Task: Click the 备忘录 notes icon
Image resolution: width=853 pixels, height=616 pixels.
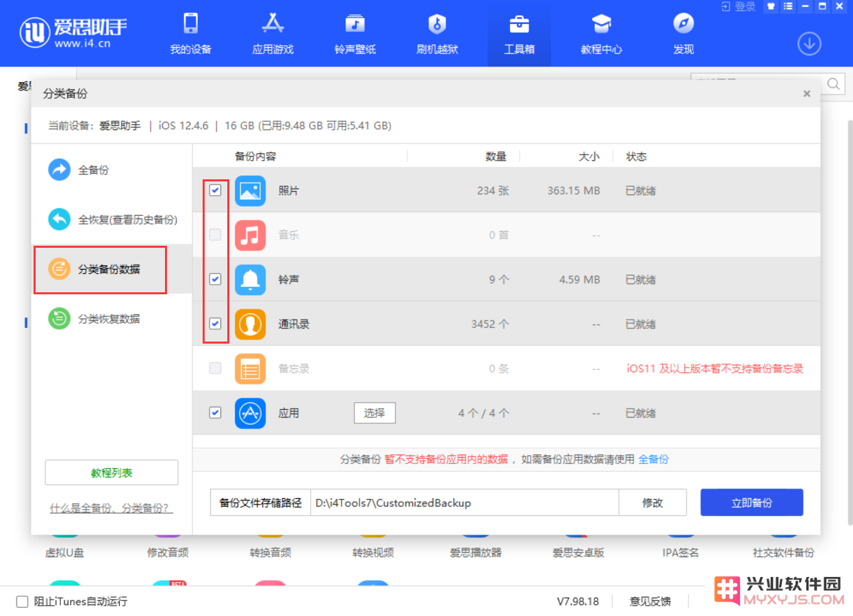Action: [x=251, y=369]
